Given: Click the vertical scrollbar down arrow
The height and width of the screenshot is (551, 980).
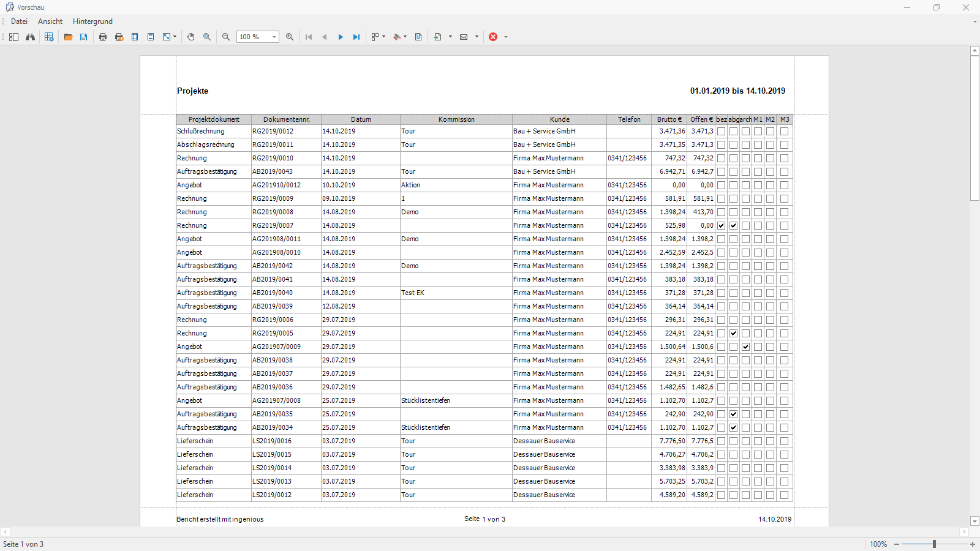Looking at the screenshot, I should (x=974, y=521).
